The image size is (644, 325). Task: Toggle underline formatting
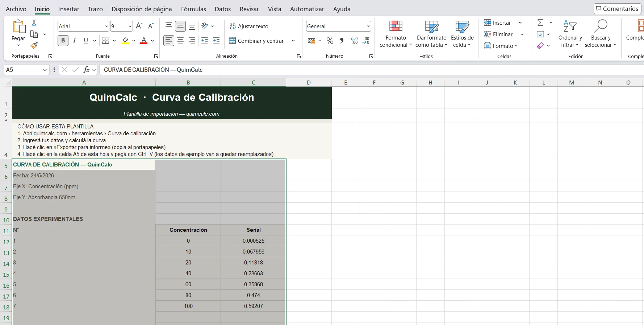pos(86,41)
